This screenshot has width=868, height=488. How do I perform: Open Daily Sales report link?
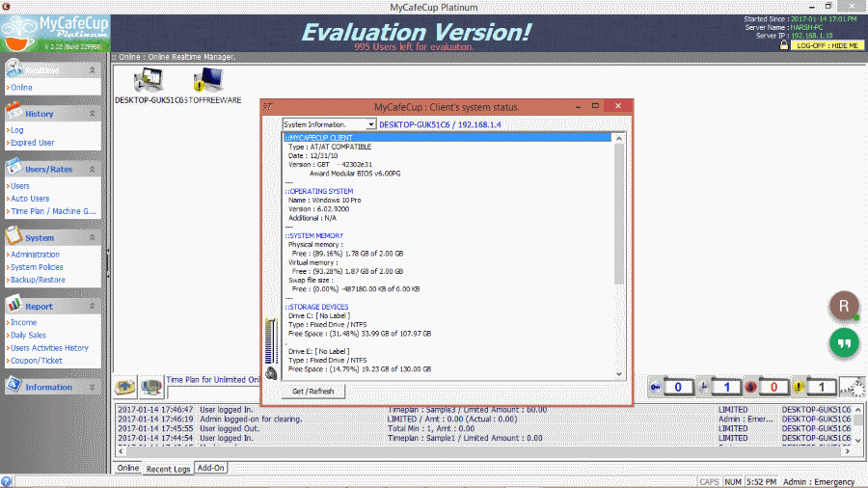pyautogui.click(x=28, y=336)
